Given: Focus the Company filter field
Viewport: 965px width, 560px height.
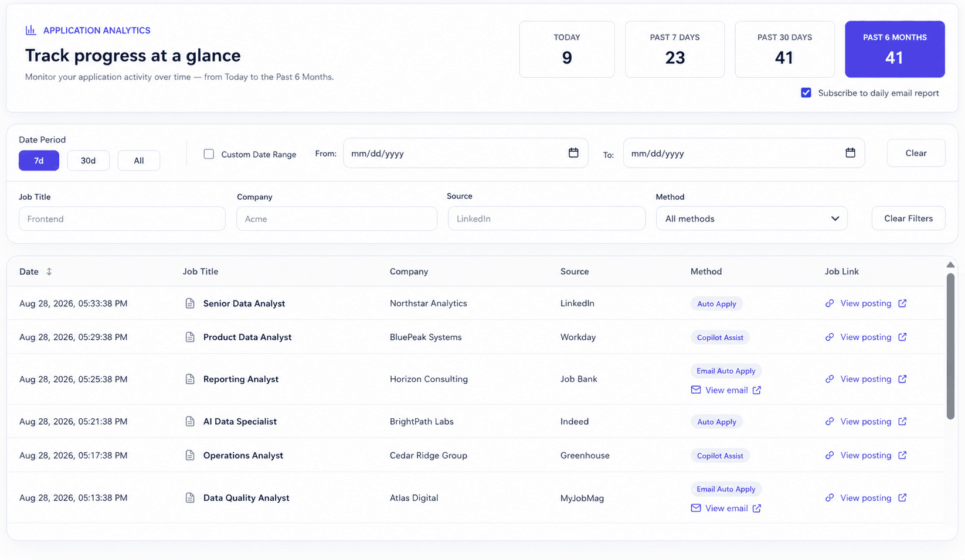Looking at the screenshot, I should pyautogui.click(x=337, y=218).
